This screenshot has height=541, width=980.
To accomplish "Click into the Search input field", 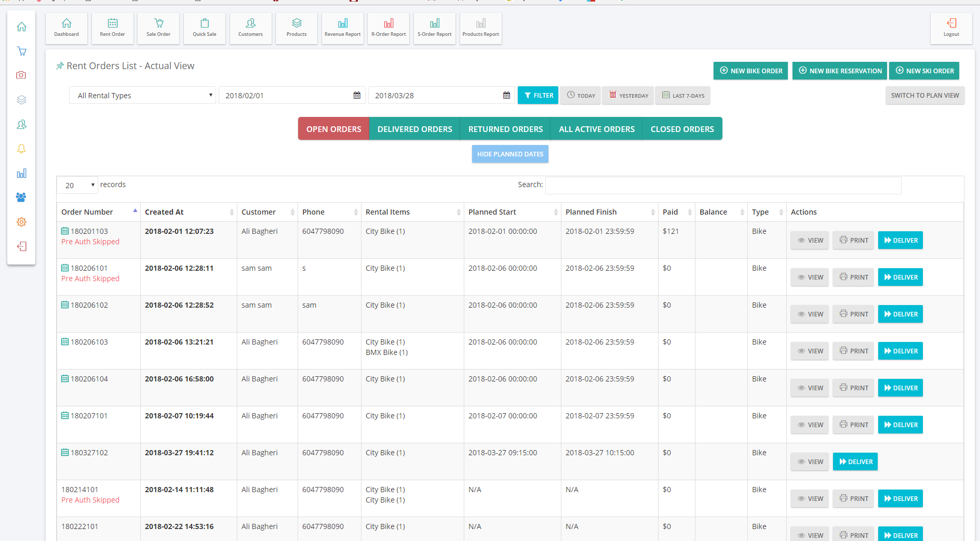I will (x=723, y=186).
